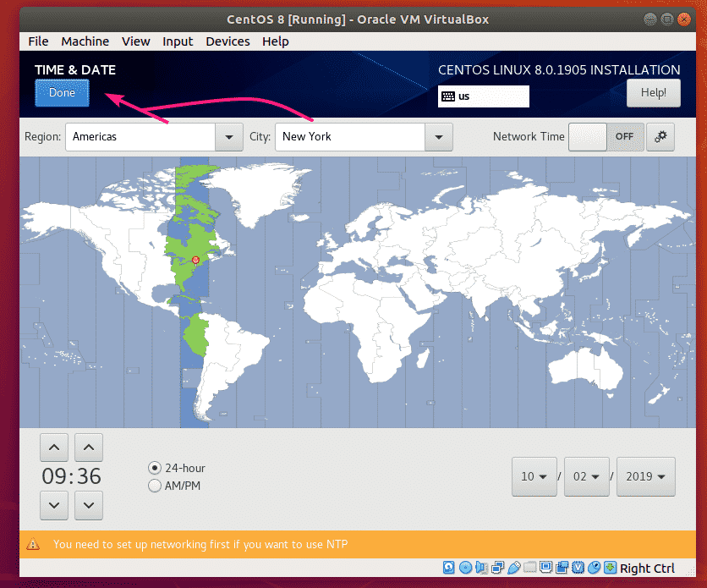Open the Machine menu
The height and width of the screenshot is (588, 707).
tap(85, 41)
